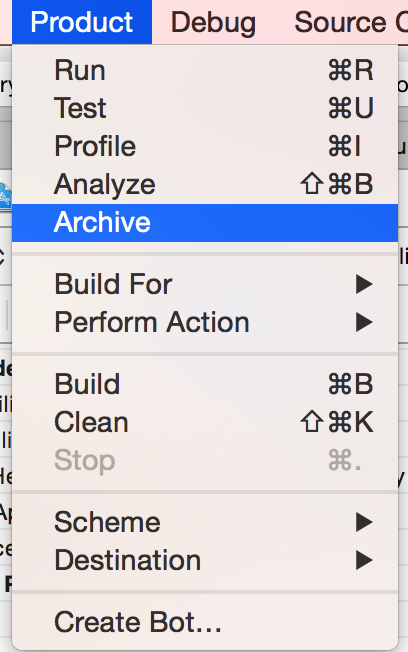Choose Analyze from the menu
408x652 pixels.
coord(205,184)
